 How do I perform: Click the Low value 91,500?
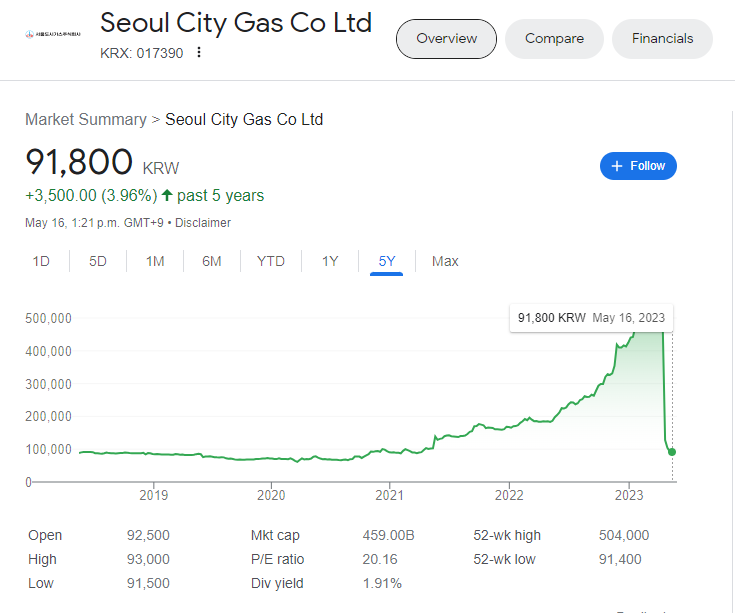(x=148, y=583)
